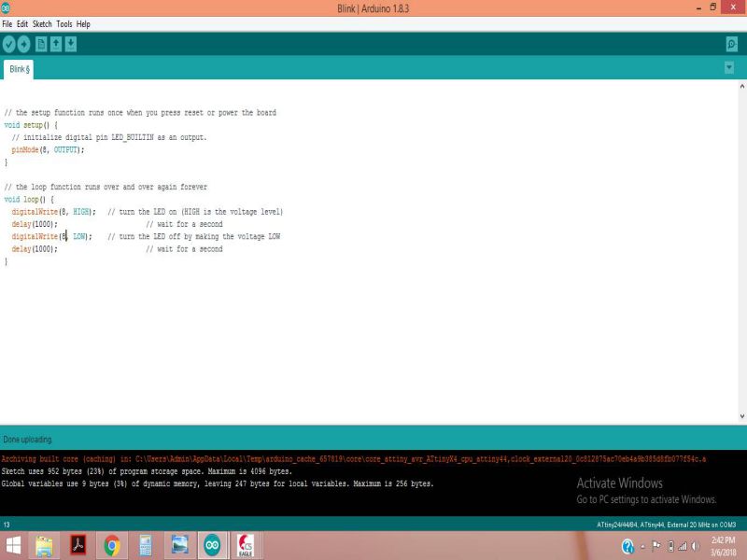Click the Upload arrow button
Screen dimensions: 747x560
(24, 44)
